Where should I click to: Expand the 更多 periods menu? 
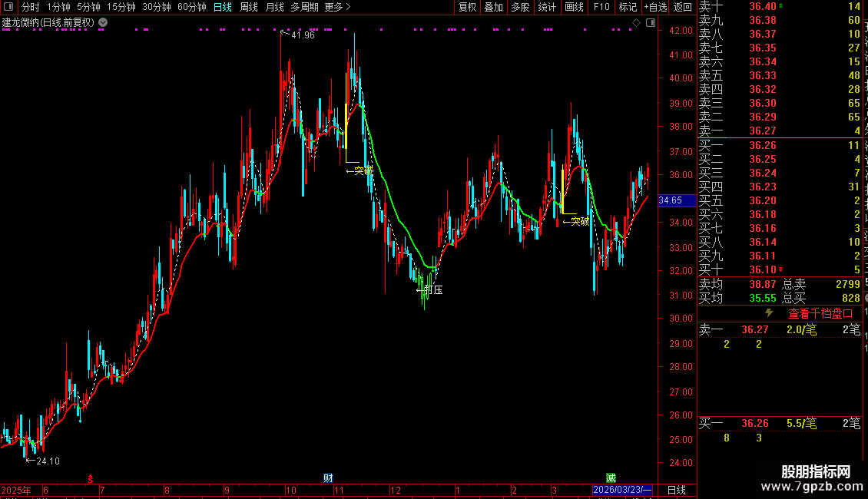(x=337, y=7)
